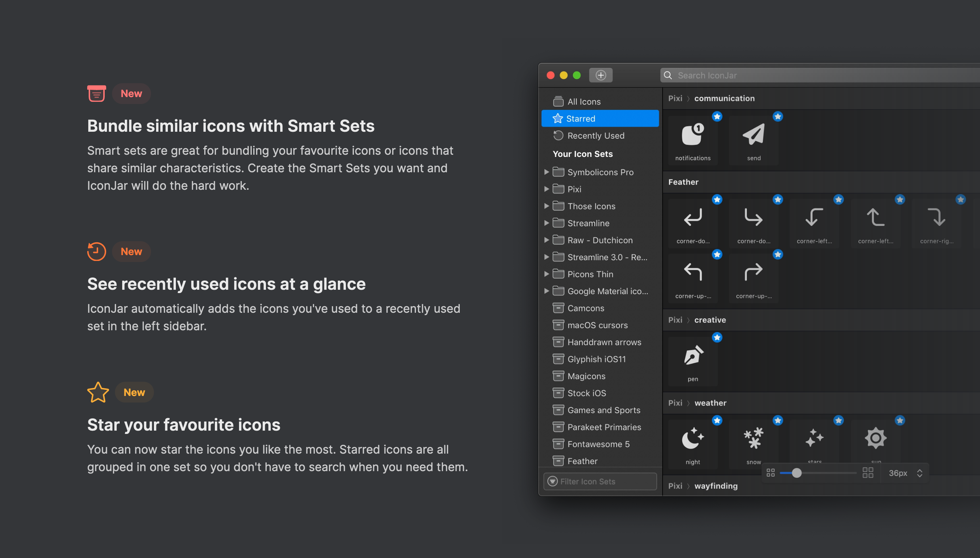Viewport: 980px width, 558px height.
Task: Select the corner-up-left arrow icon
Action: coord(692,278)
